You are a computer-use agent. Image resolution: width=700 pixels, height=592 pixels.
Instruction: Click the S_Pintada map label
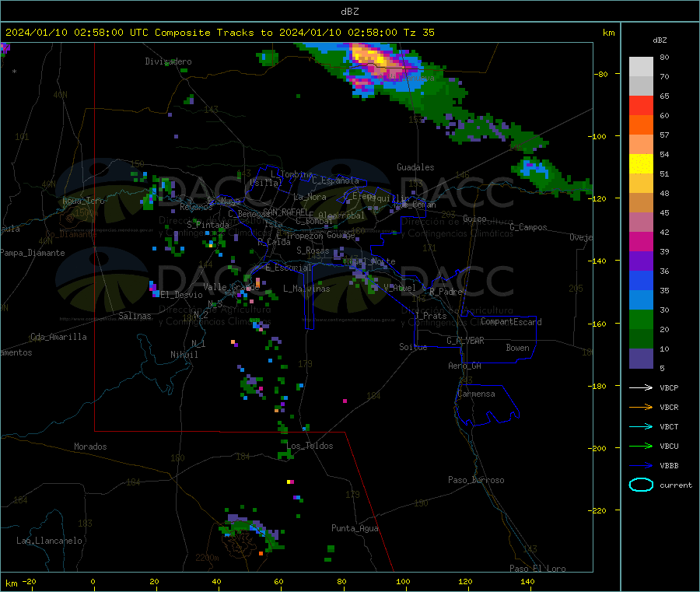tap(208, 225)
